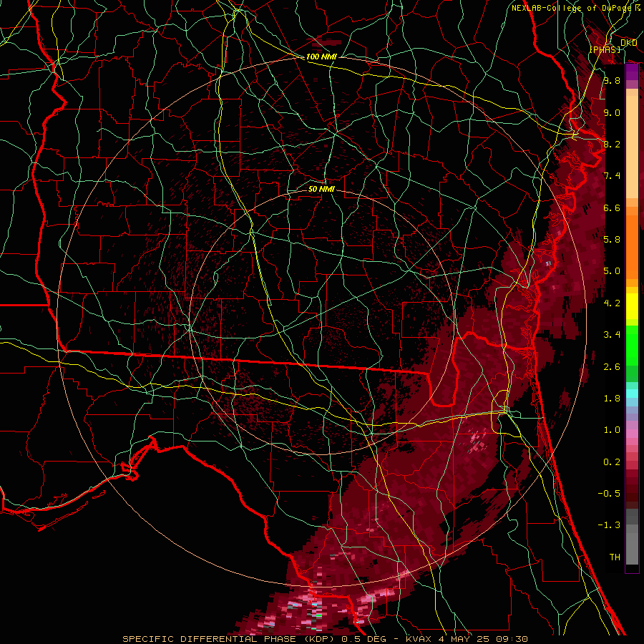Click the -1.3 scale value
Image resolution: width=644 pixels, height=644 pixels.
point(609,525)
